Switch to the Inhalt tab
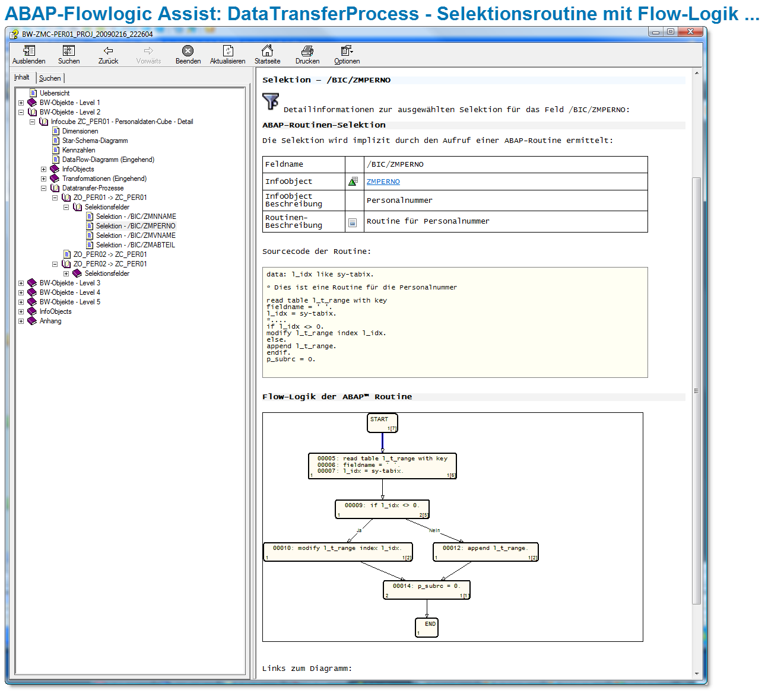This screenshot has height=700, width=765. [x=22, y=78]
